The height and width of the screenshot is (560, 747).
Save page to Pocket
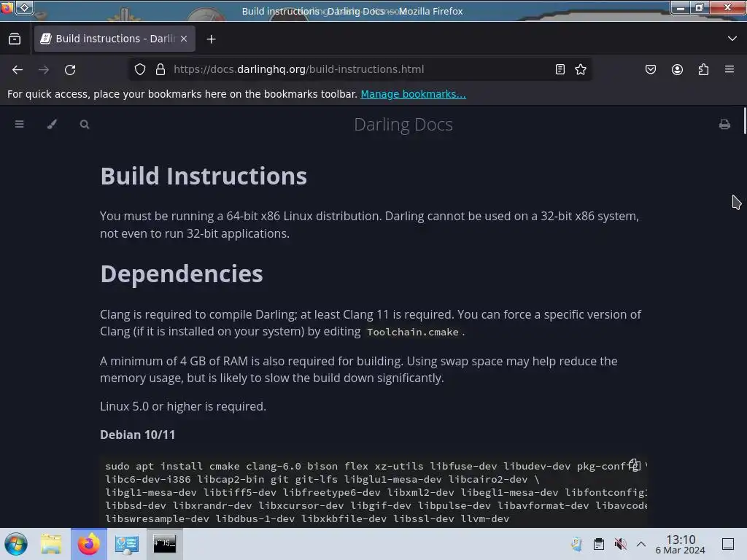[x=650, y=69]
